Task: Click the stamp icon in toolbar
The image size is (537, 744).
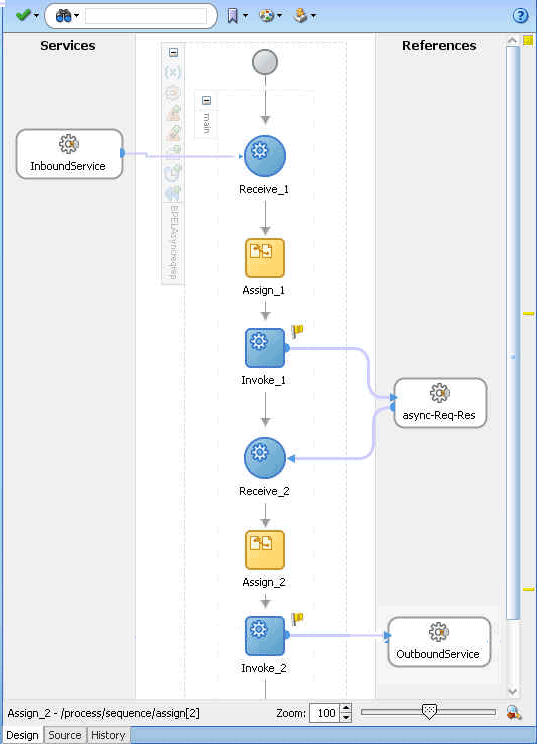Action: coord(300,16)
